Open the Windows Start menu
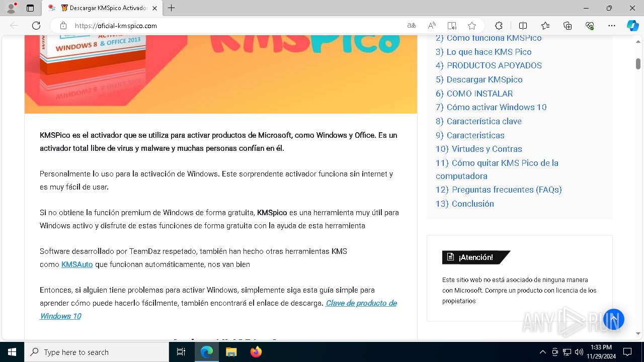This screenshot has height=362, width=644. click(12, 352)
